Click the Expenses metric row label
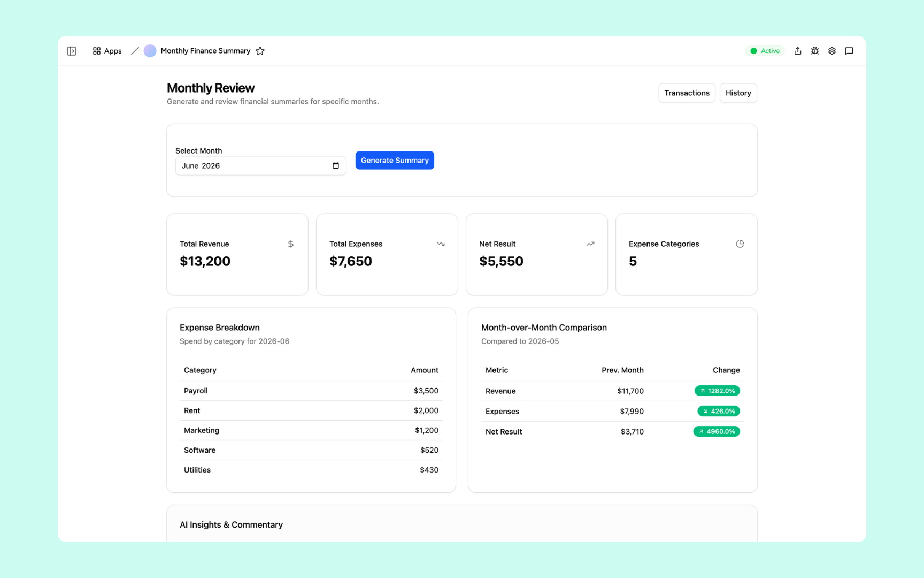Screen dimensions: 924x578 tap(502, 412)
